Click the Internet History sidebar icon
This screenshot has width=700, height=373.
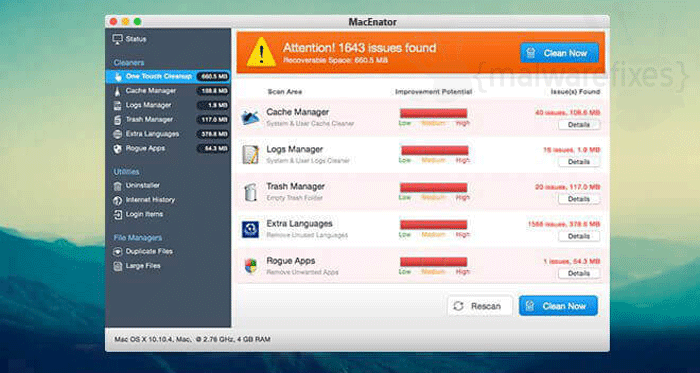[x=117, y=200]
